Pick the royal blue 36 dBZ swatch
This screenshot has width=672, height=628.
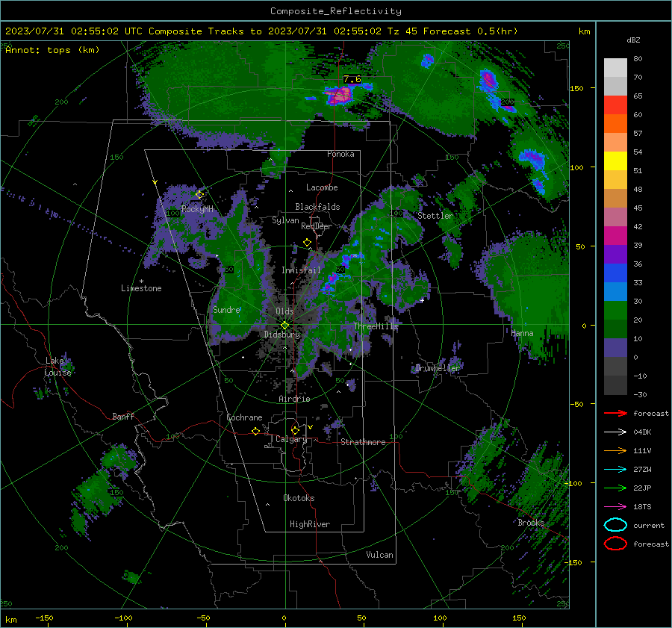615,273
